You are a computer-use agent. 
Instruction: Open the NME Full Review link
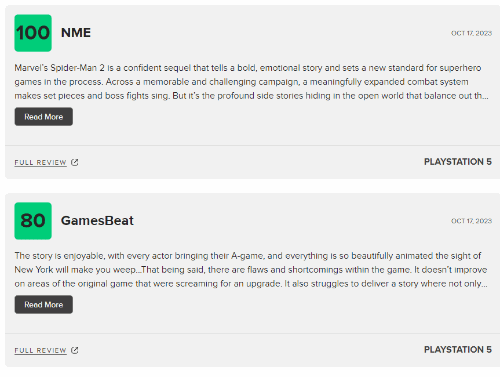[x=40, y=163]
